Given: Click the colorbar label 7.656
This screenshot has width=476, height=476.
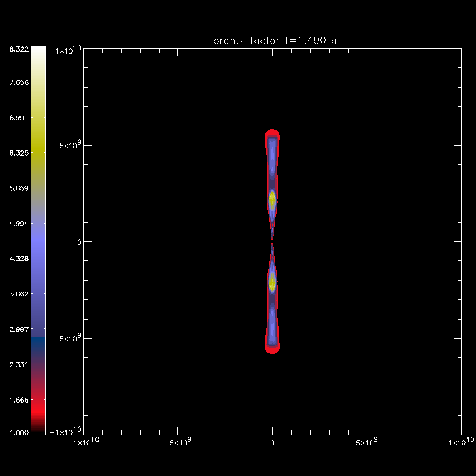Looking at the screenshot, I should pos(19,82).
